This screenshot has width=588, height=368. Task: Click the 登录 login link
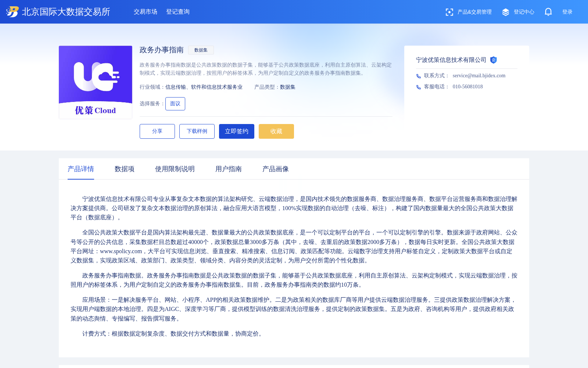(567, 12)
